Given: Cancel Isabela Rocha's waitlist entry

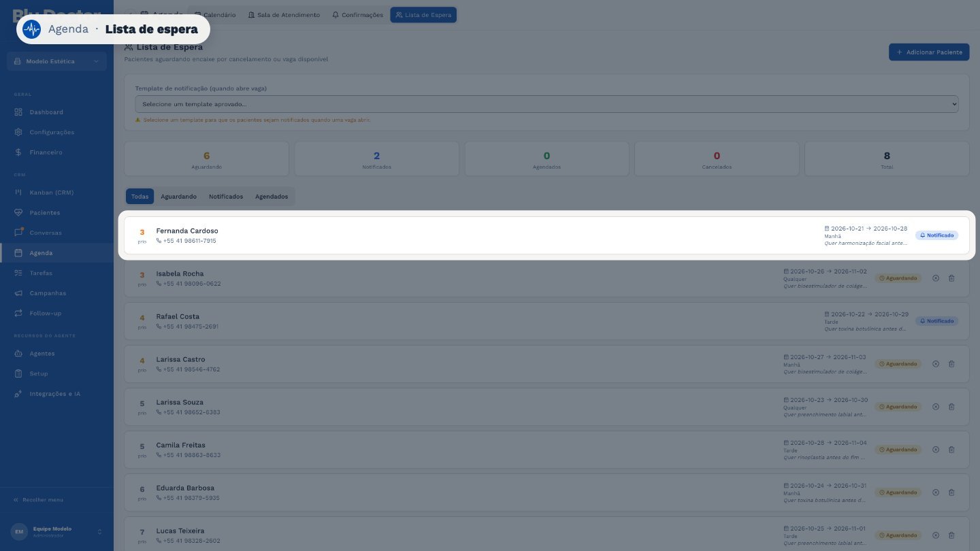Looking at the screenshot, I should click(935, 278).
